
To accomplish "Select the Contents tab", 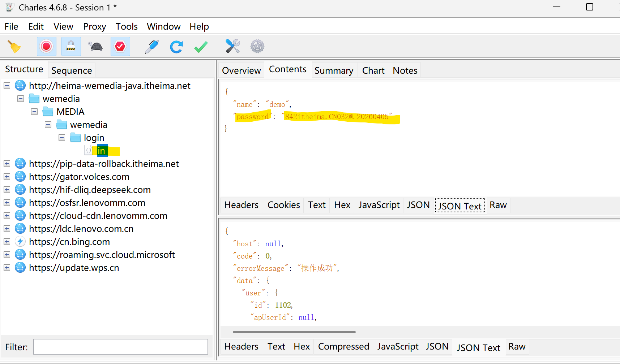I will [x=288, y=69].
